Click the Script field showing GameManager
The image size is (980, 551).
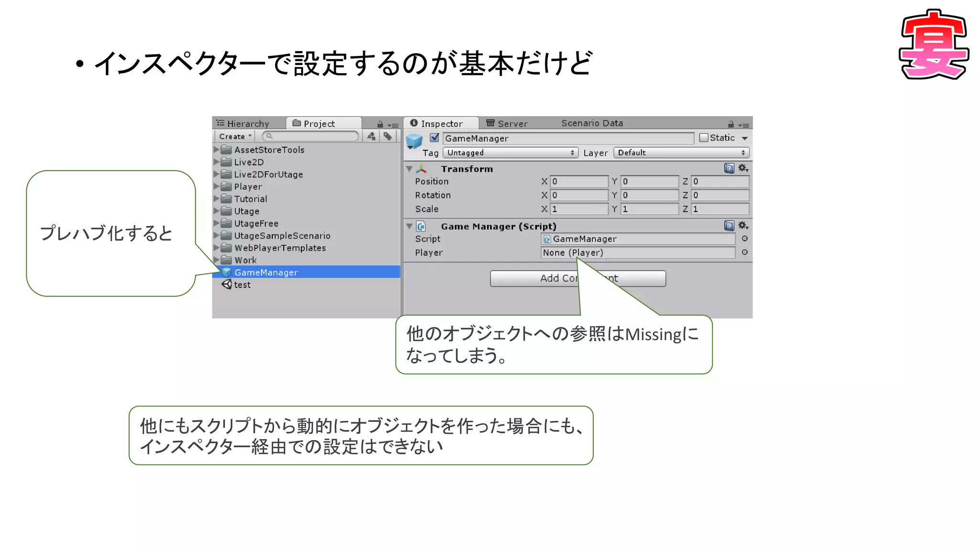click(x=638, y=239)
